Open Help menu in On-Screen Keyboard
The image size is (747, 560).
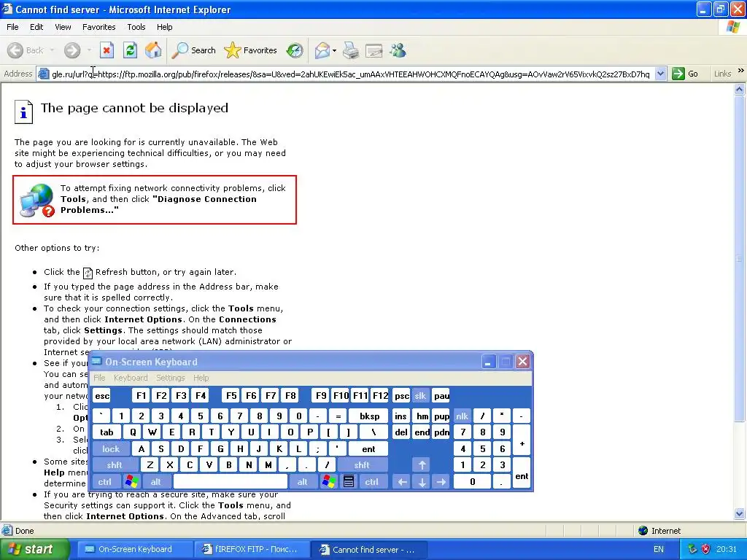point(201,378)
